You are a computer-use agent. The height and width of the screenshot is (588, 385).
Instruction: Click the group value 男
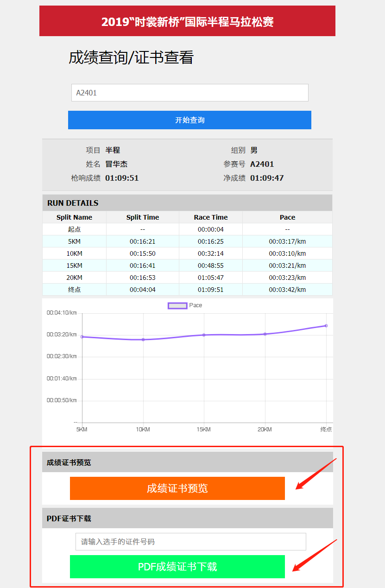[254, 150]
